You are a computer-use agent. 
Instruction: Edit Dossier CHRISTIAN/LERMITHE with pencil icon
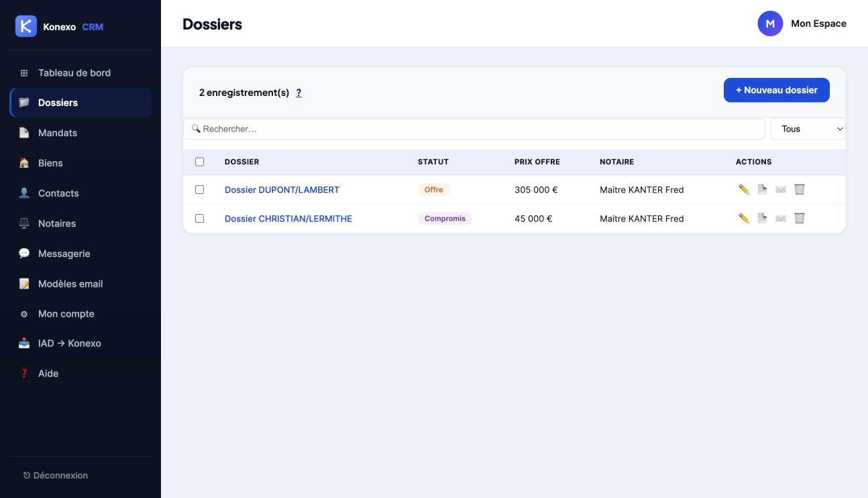(x=744, y=218)
